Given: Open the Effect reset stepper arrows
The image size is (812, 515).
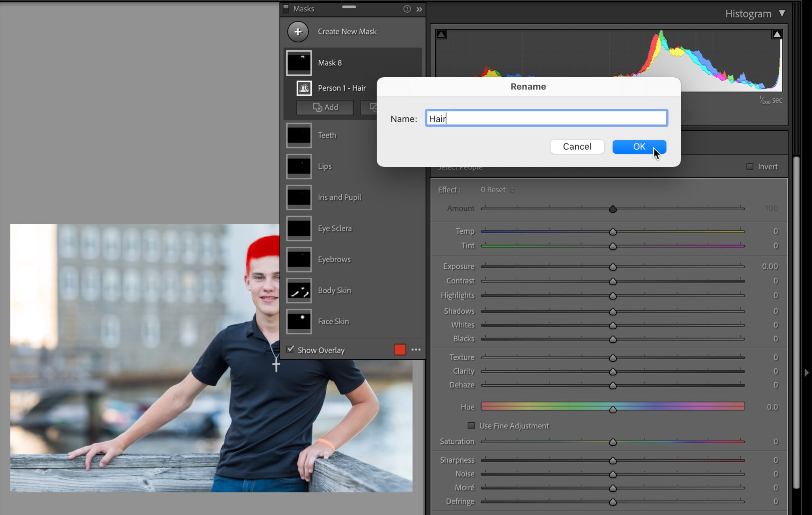Looking at the screenshot, I should click(x=511, y=190).
